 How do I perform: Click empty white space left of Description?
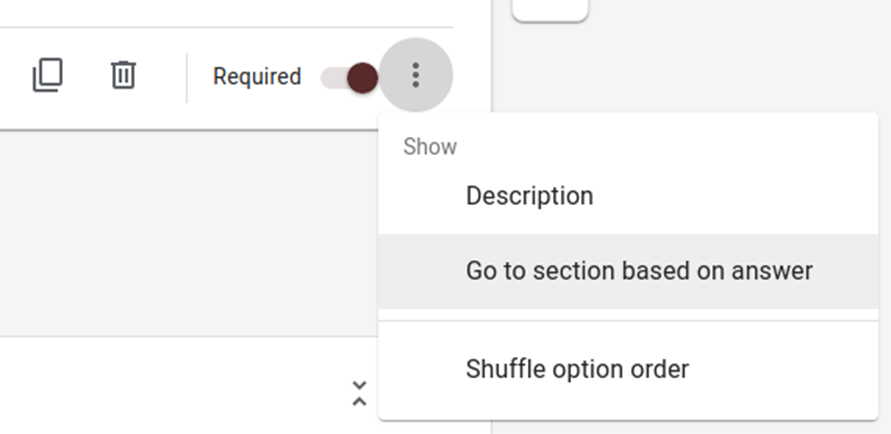422,196
